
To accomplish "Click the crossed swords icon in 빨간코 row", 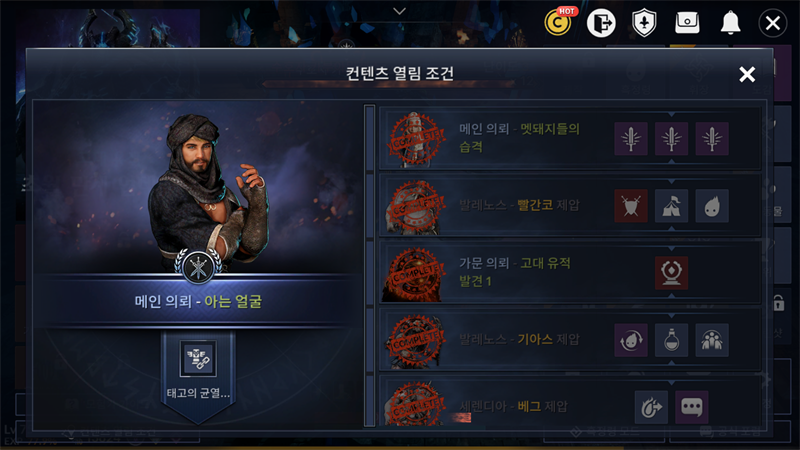I will 631,206.
